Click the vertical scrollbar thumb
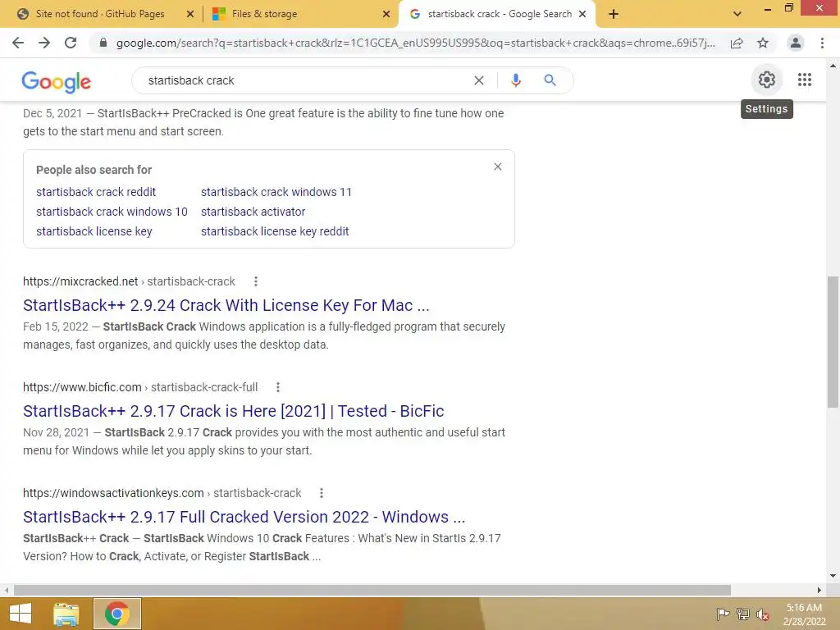Image resolution: width=840 pixels, height=630 pixels. [x=833, y=342]
